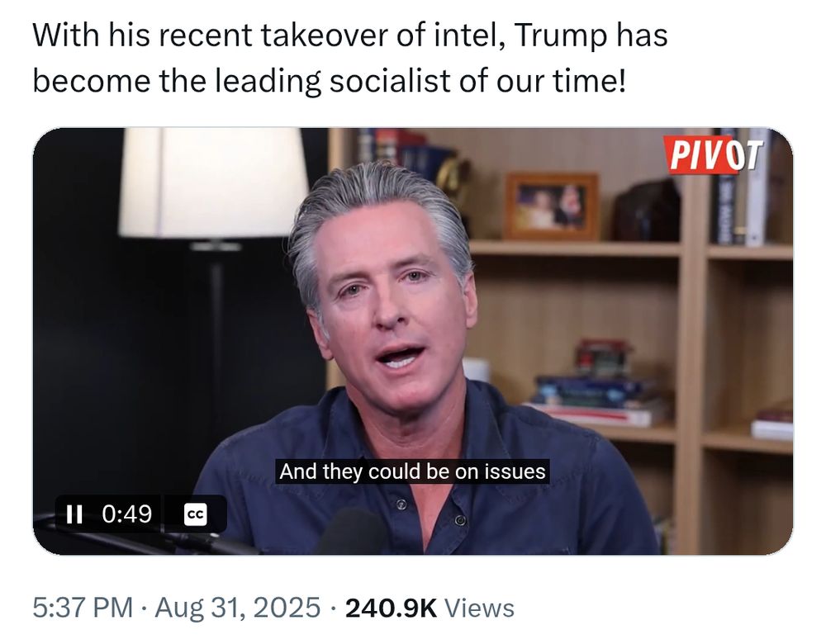Open the 5:37 PM timestamp link
826x644 pixels.
[x=83, y=607]
